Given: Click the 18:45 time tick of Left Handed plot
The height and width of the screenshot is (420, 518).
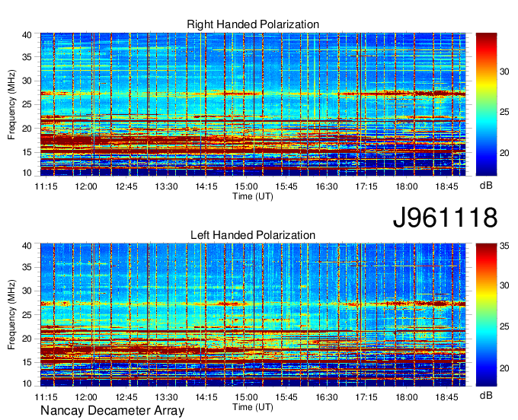Looking at the screenshot, I should click(x=446, y=397).
